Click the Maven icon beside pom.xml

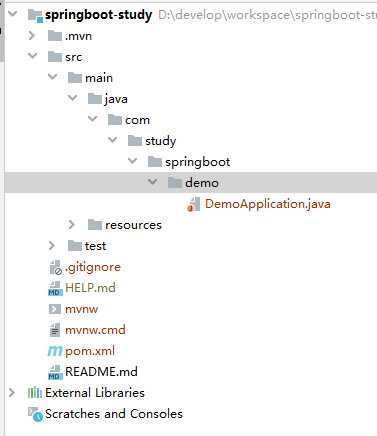click(x=55, y=351)
